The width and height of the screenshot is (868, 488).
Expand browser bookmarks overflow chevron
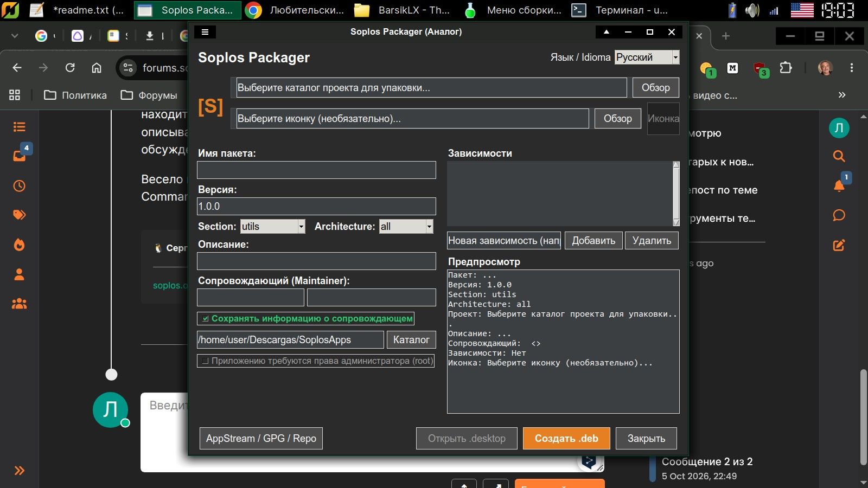842,95
